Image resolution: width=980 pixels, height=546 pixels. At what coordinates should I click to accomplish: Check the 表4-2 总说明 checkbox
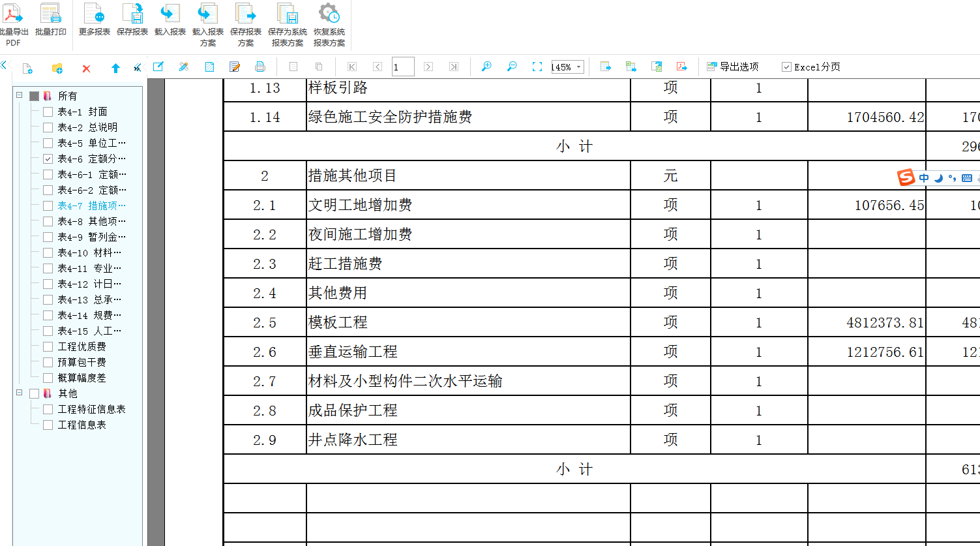point(48,127)
